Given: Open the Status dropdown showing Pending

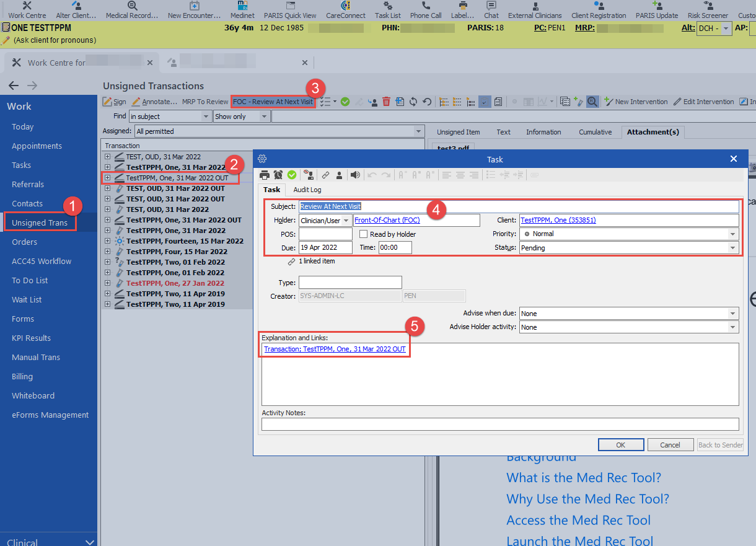Looking at the screenshot, I should 733,248.
